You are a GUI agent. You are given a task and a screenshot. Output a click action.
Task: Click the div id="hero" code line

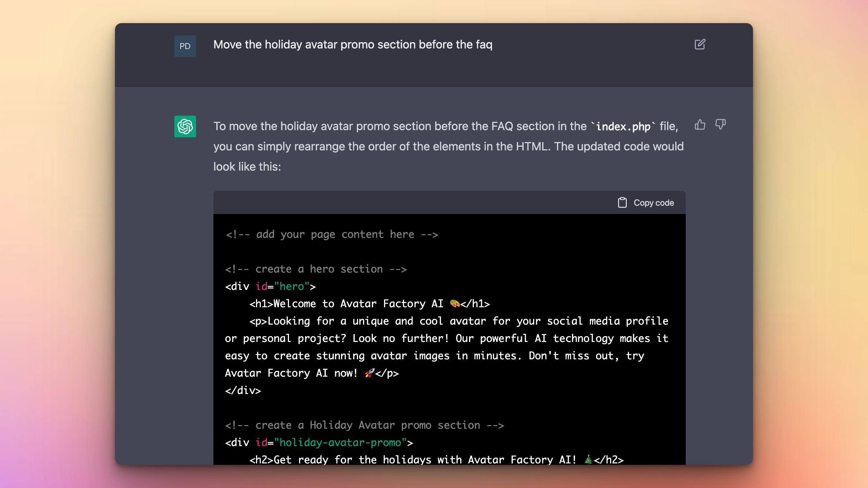coord(270,286)
